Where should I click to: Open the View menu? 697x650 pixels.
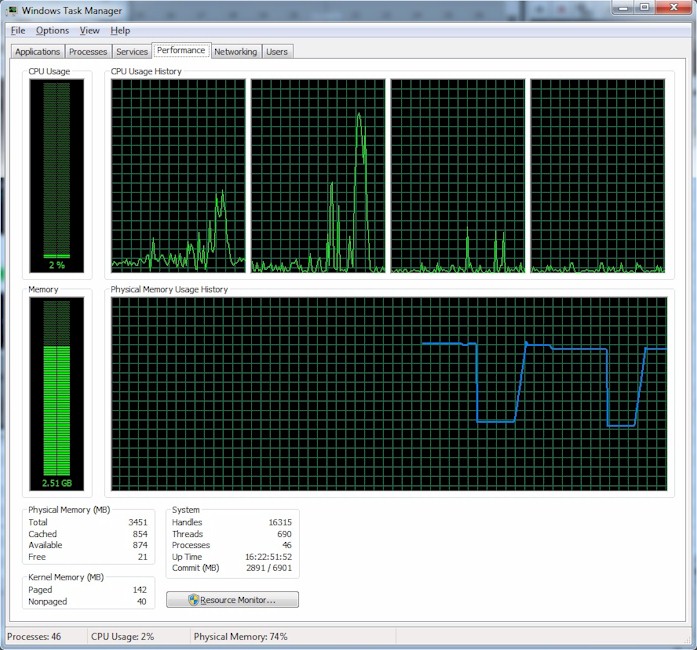(89, 31)
